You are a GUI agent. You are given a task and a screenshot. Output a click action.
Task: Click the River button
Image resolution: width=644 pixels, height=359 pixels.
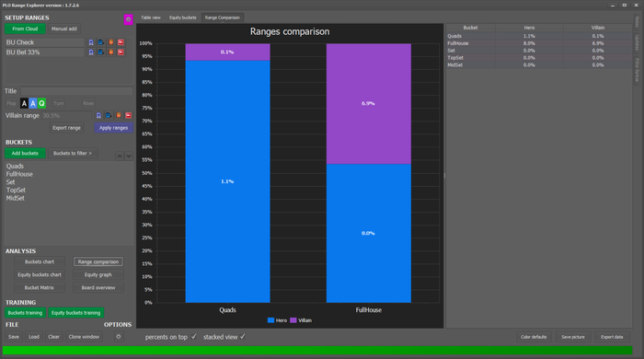point(88,103)
